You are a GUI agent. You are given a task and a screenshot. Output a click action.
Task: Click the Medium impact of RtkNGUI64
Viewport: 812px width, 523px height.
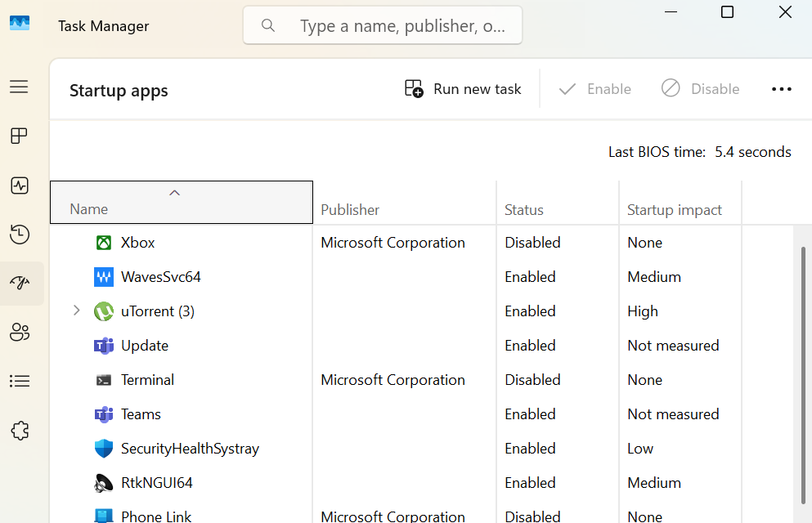pos(654,483)
